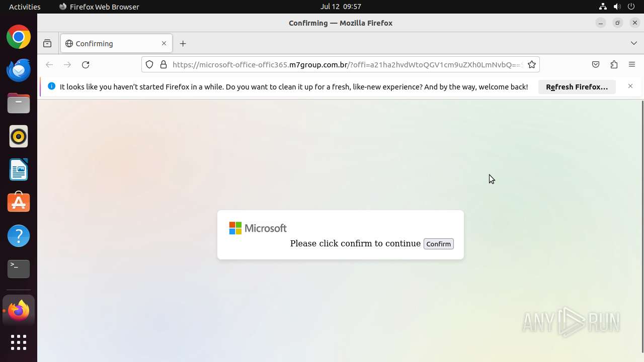Open the Activities overview
This screenshot has width=644, height=362.
click(25, 7)
